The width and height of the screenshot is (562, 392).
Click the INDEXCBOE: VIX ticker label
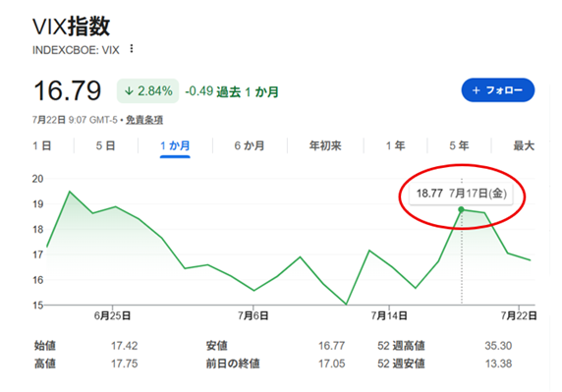tap(76, 50)
